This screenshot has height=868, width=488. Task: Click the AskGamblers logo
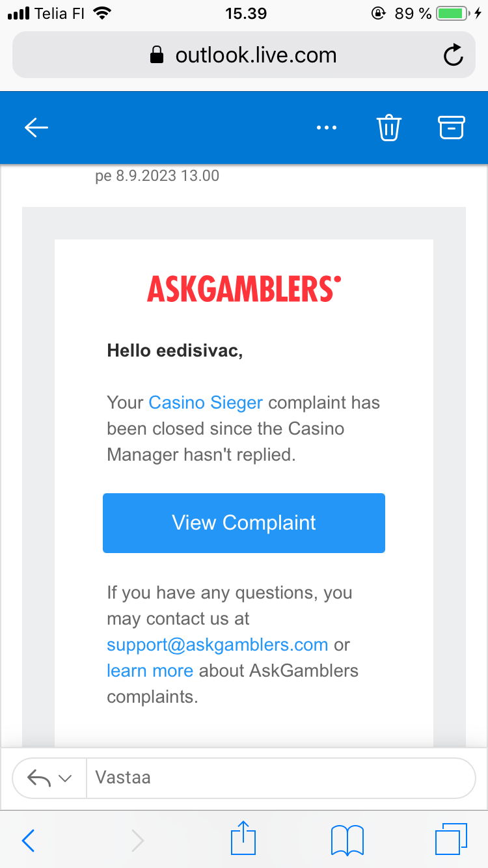(244, 288)
